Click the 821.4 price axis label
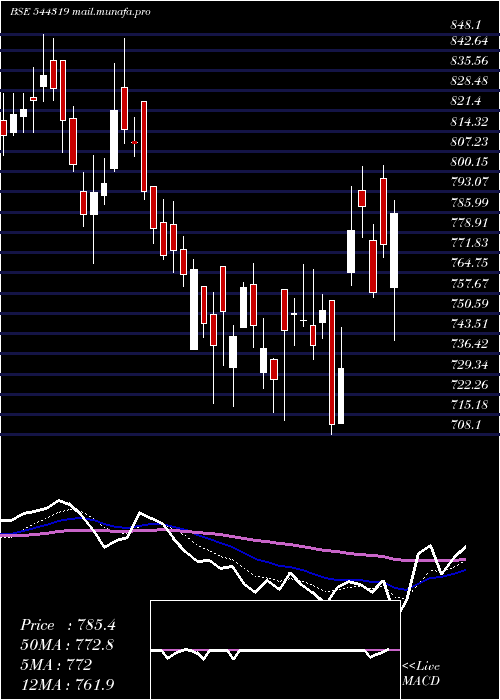Viewport: 500px width, 700px height. pyautogui.click(x=465, y=101)
